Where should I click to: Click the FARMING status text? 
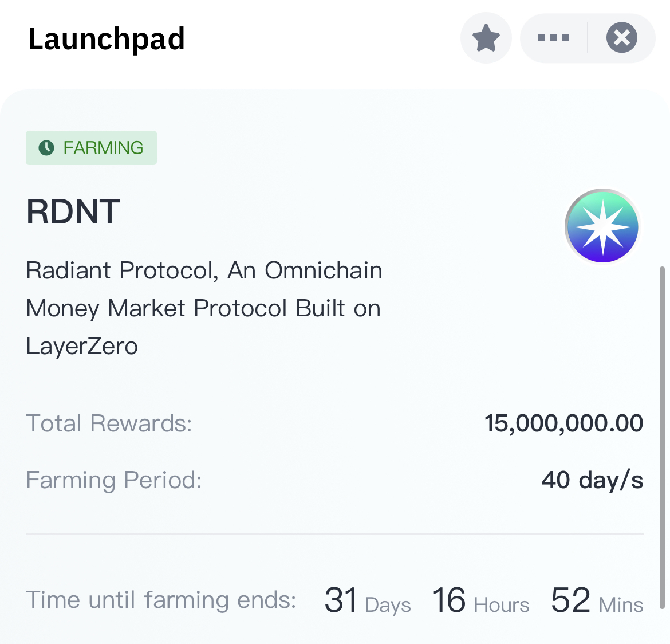pos(103,148)
